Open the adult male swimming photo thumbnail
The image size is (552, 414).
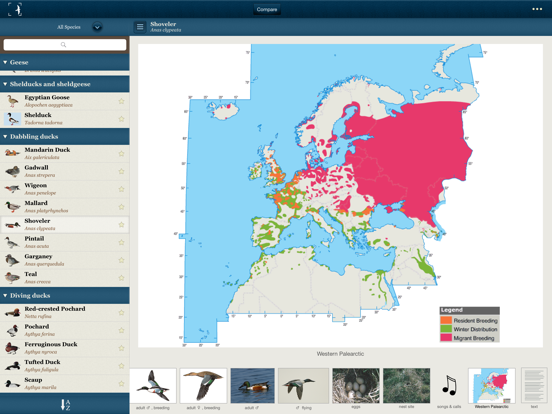point(252,386)
